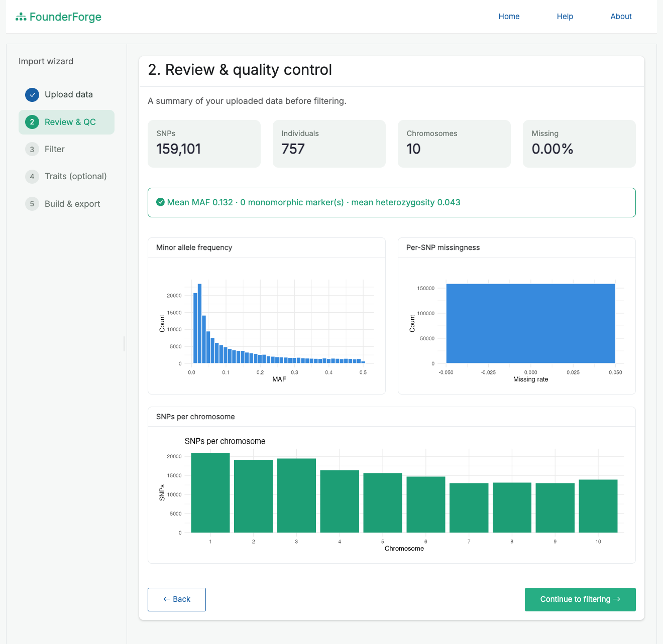
Task: Click chromosome 1 bar in chart
Action: pyautogui.click(x=210, y=492)
